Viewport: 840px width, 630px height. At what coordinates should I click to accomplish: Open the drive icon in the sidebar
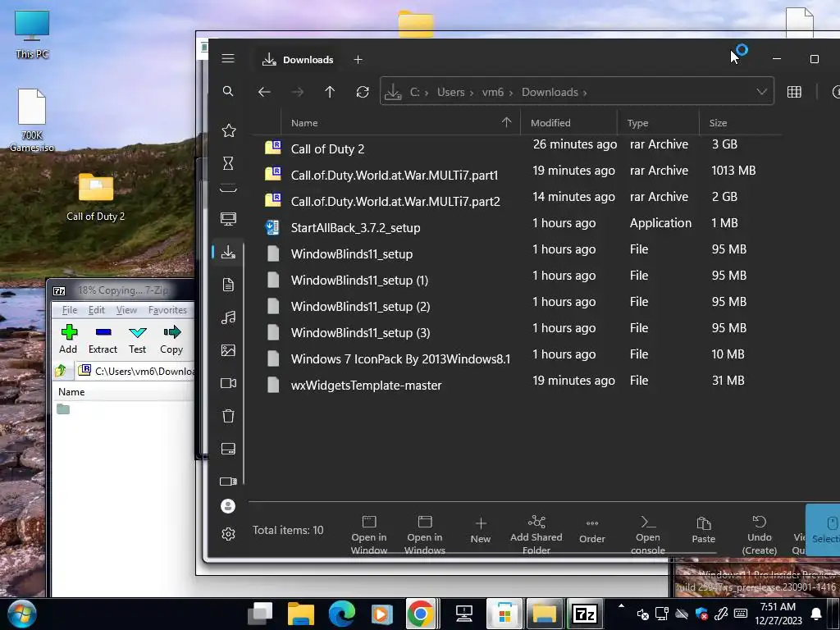(228, 449)
